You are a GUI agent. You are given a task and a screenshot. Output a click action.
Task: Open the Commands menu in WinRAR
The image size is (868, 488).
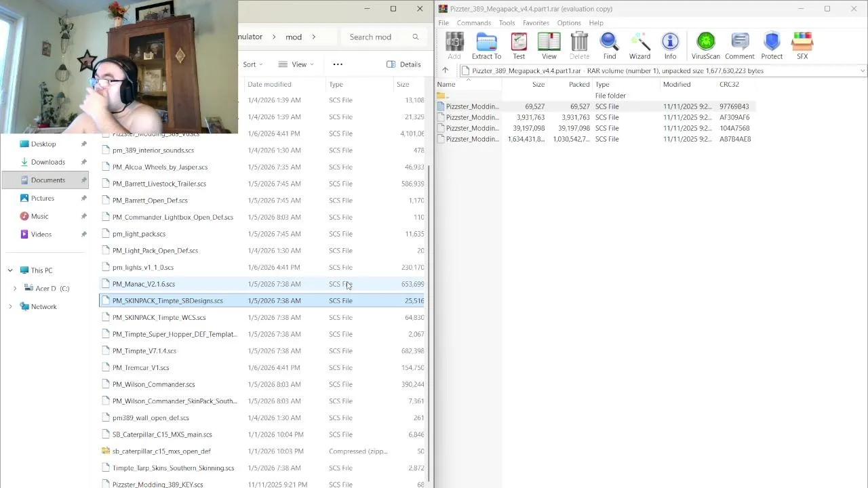click(474, 23)
